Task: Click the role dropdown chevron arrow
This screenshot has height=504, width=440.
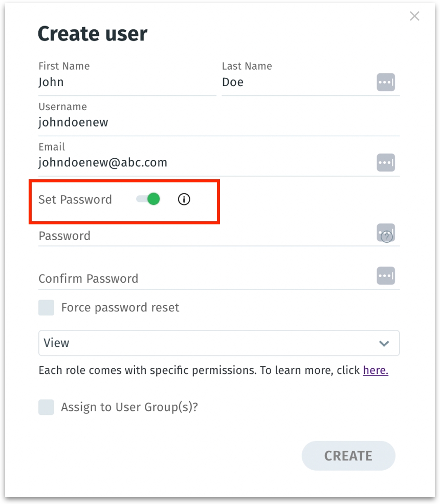Action: tap(384, 343)
